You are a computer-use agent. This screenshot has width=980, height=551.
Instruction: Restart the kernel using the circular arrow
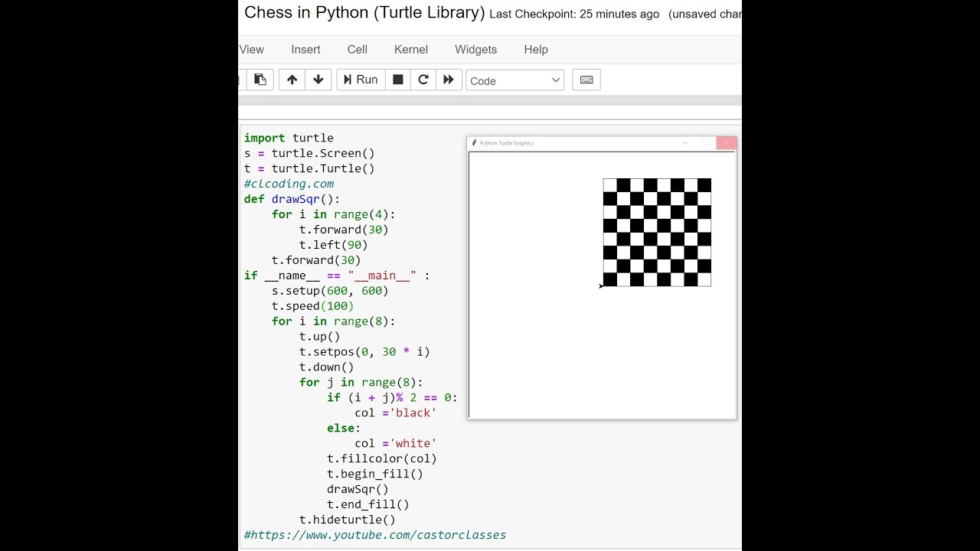(423, 80)
